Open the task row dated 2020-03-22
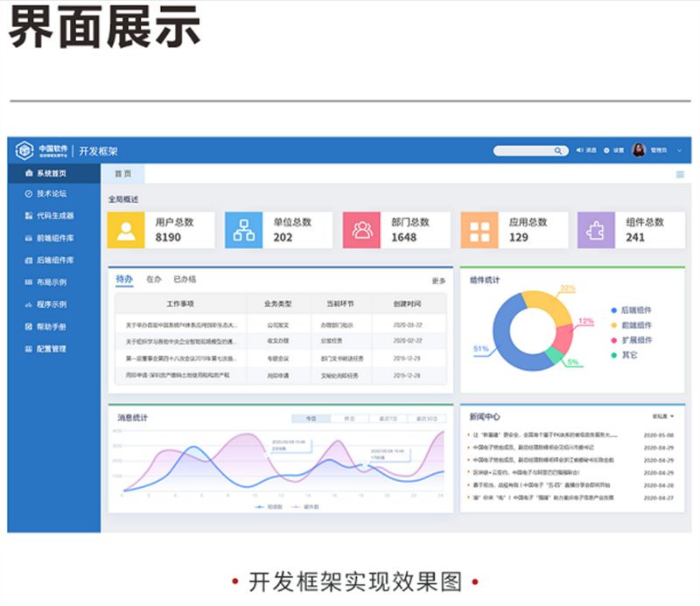This screenshot has height=606, width=700. 281,325
